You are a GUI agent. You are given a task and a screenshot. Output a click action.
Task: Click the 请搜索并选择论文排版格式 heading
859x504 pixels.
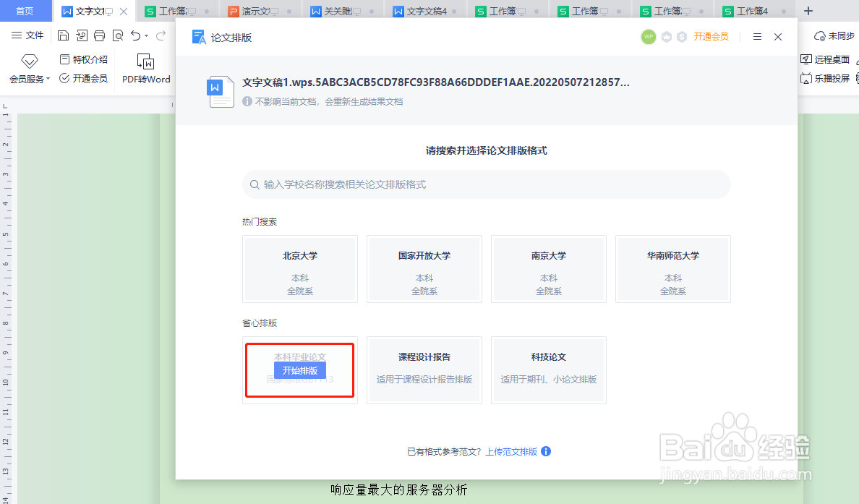[487, 150]
